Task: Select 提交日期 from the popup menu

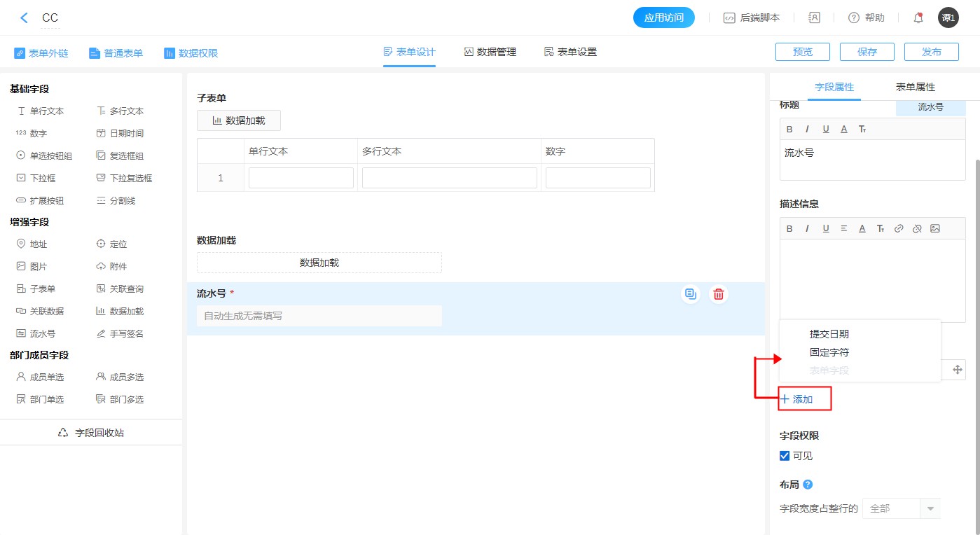Action: (829, 334)
